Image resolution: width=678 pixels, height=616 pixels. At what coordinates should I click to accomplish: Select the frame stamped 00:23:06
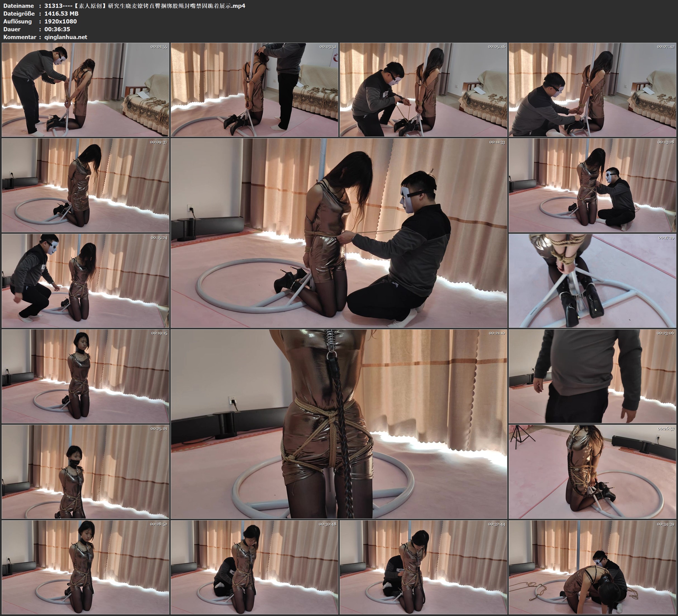592,376
